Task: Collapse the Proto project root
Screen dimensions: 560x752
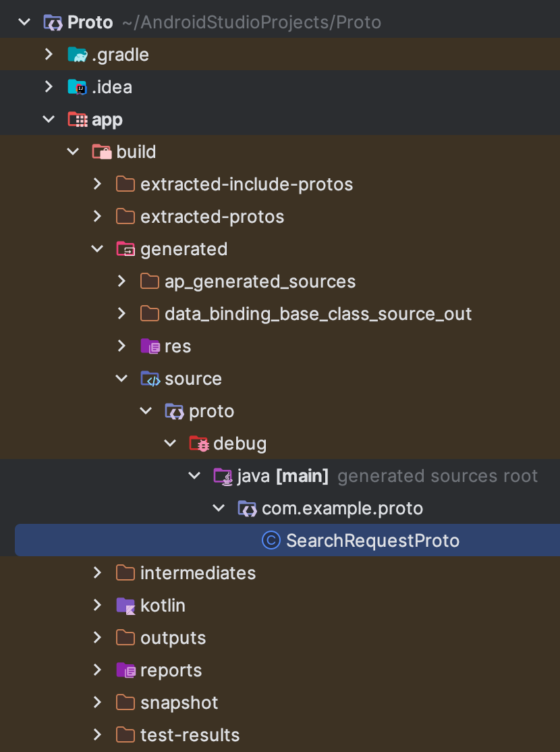Action: [x=24, y=22]
